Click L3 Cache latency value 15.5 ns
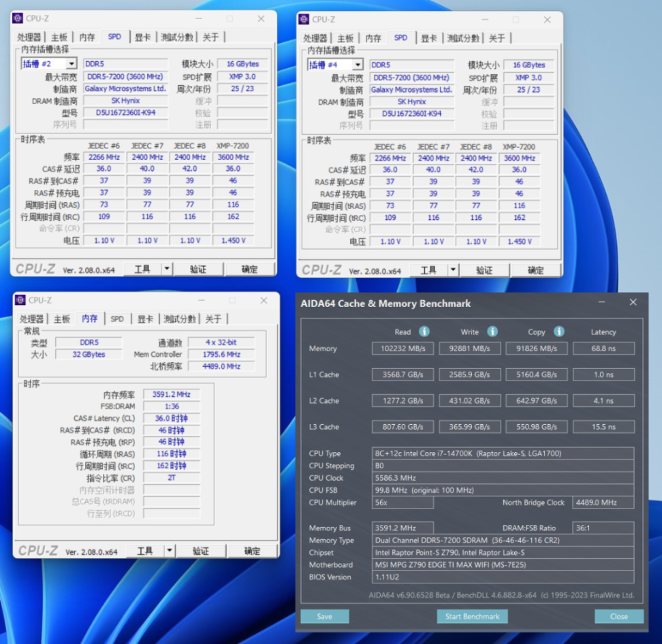 point(603,427)
